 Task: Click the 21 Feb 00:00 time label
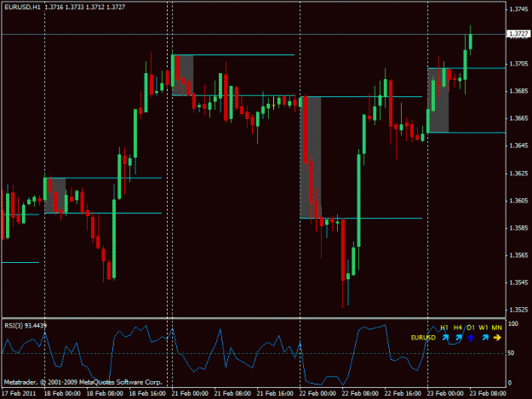[x=190, y=394]
